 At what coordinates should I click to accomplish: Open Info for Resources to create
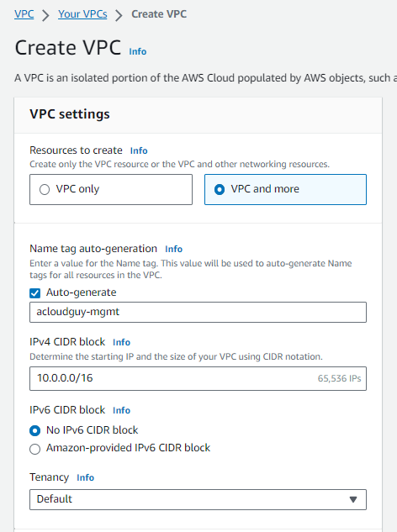point(139,150)
